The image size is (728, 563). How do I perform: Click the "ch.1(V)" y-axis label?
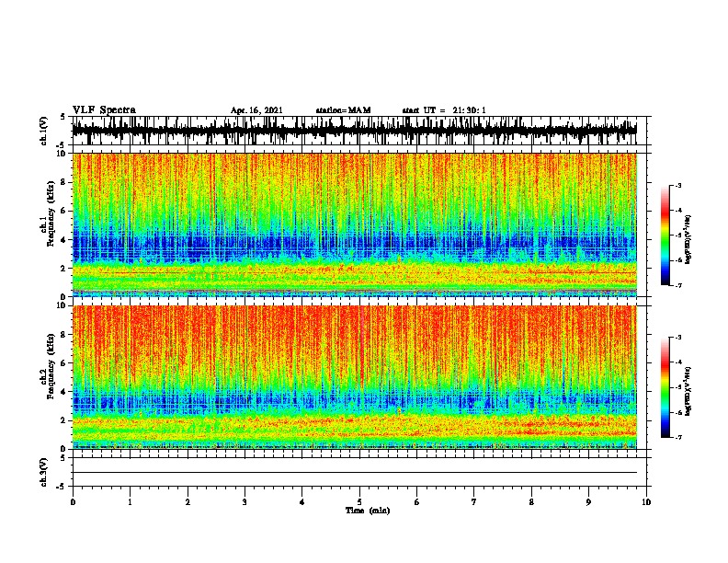point(44,131)
